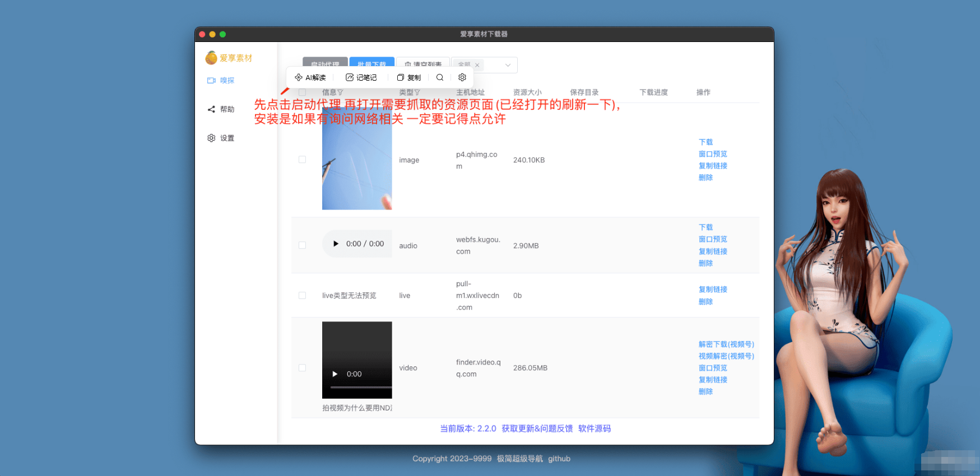Tick the checkbox for the image row

click(303, 160)
